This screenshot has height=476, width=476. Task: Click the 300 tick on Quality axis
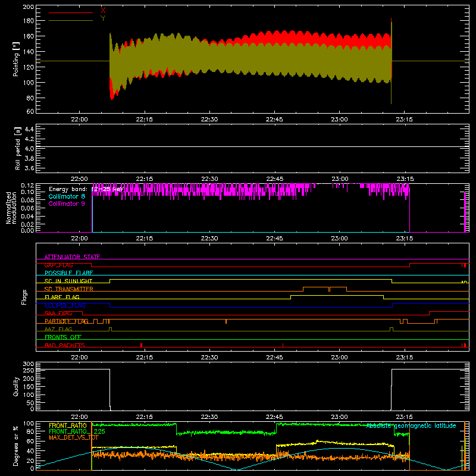[x=29, y=364]
